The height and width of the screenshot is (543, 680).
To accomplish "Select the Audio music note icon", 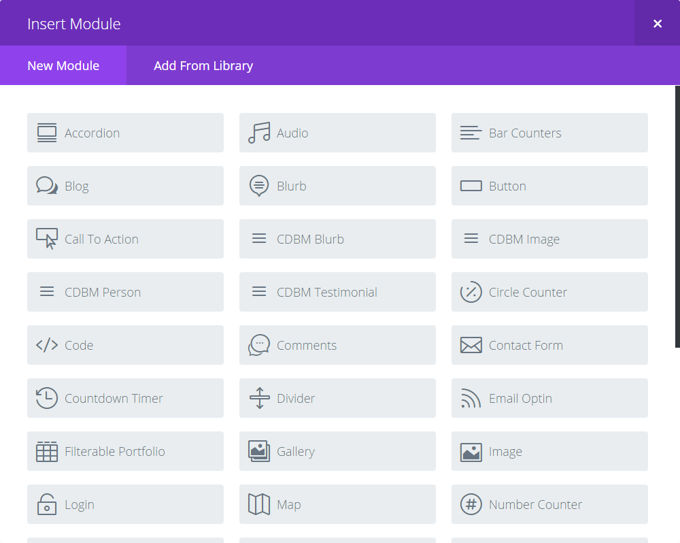I will (x=259, y=133).
